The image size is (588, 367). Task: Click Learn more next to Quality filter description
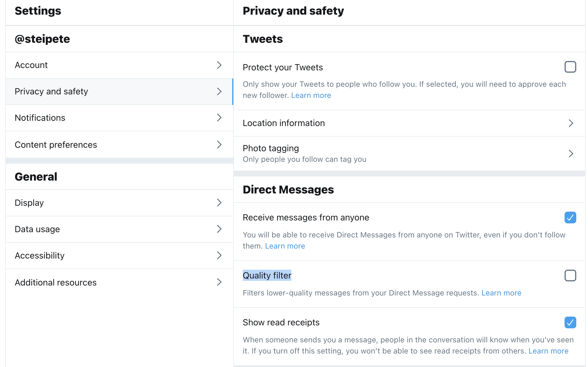(502, 293)
